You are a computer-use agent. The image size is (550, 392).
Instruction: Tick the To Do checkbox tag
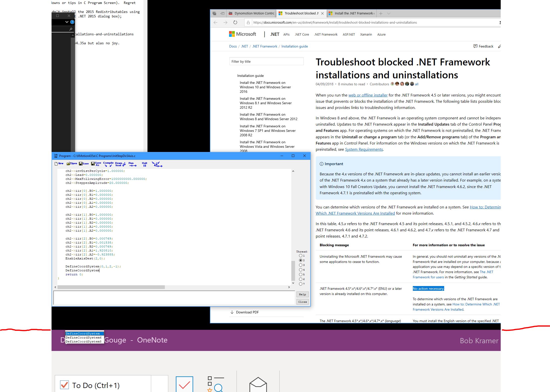64,385
